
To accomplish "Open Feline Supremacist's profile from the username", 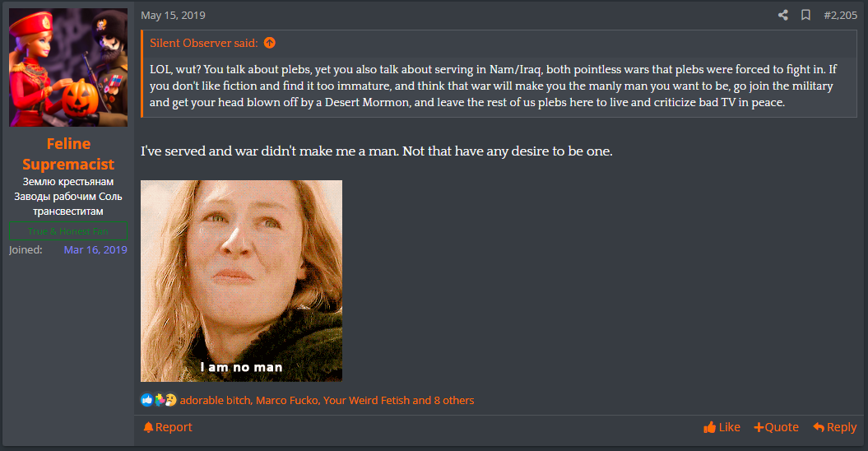I will pos(68,154).
